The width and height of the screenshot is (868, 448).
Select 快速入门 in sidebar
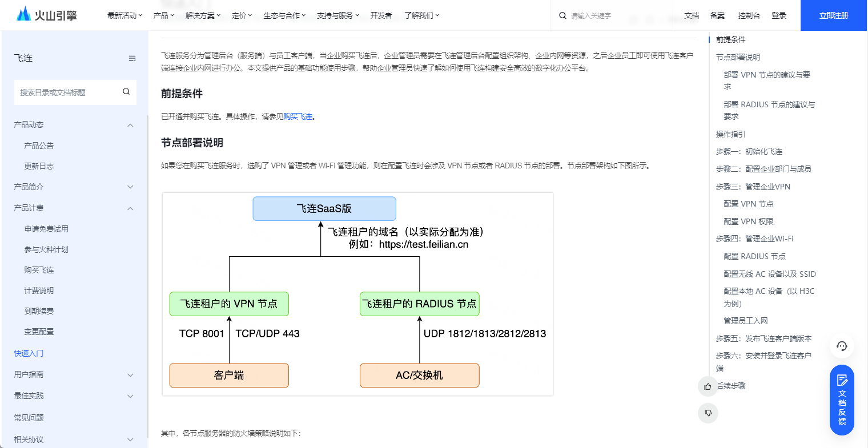point(29,353)
